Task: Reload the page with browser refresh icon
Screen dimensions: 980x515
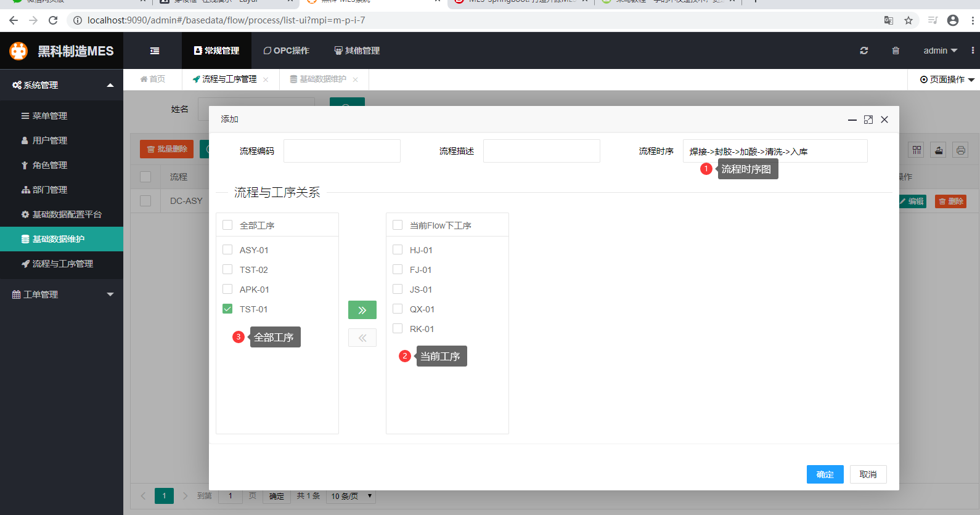Action: tap(53, 20)
